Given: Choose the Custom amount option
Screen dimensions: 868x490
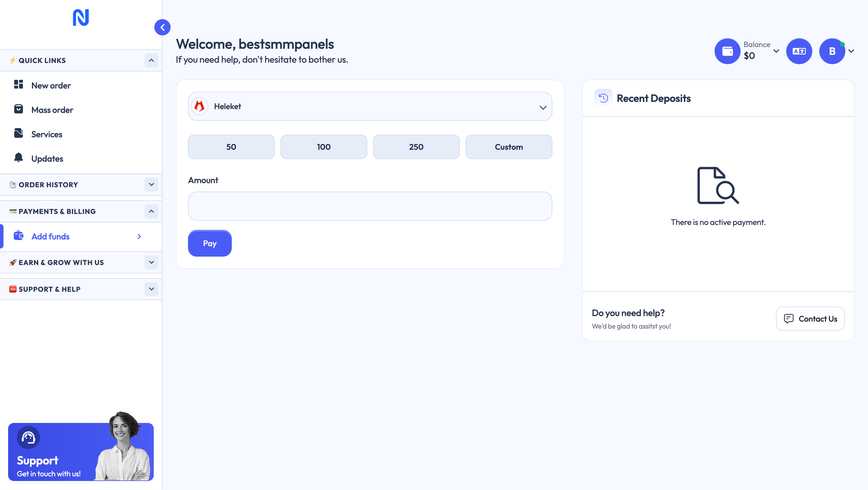Looking at the screenshot, I should tap(509, 147).
